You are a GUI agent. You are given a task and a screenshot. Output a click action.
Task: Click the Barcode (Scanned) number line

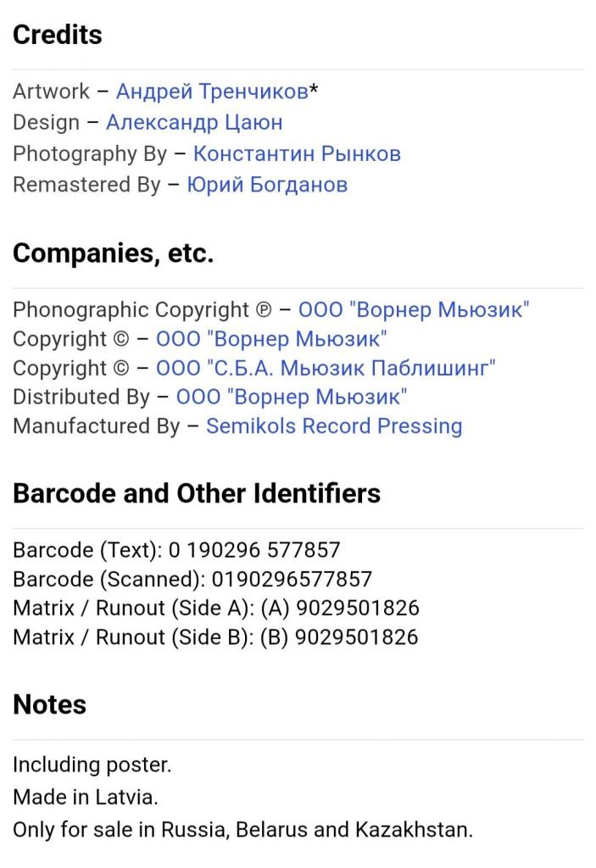point(192,579)
